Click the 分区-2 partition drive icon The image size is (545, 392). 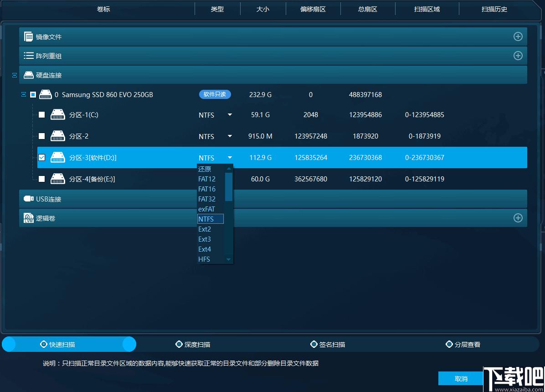pos(58,136)
